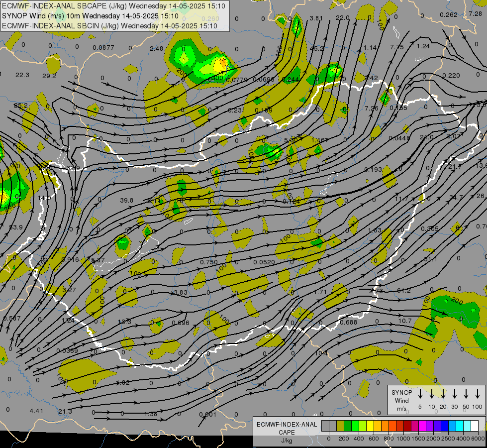Image resolution: width=487 pixels, height=448 pixels.
Task: Click the map value 39.8
Action: (x=126, y=201)
